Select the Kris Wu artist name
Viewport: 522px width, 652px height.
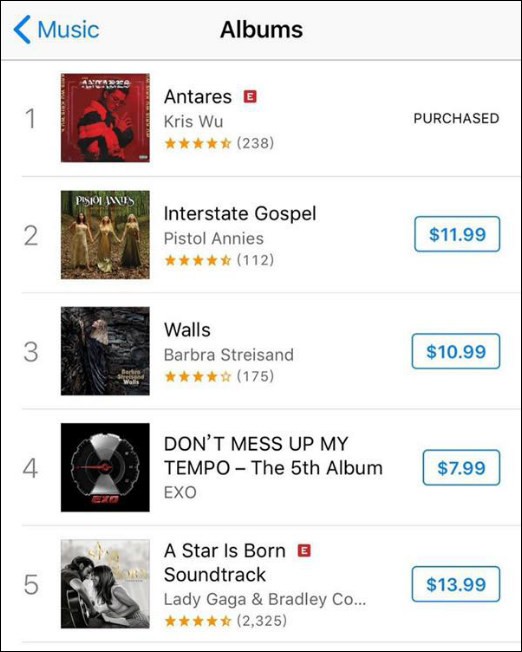193,121
